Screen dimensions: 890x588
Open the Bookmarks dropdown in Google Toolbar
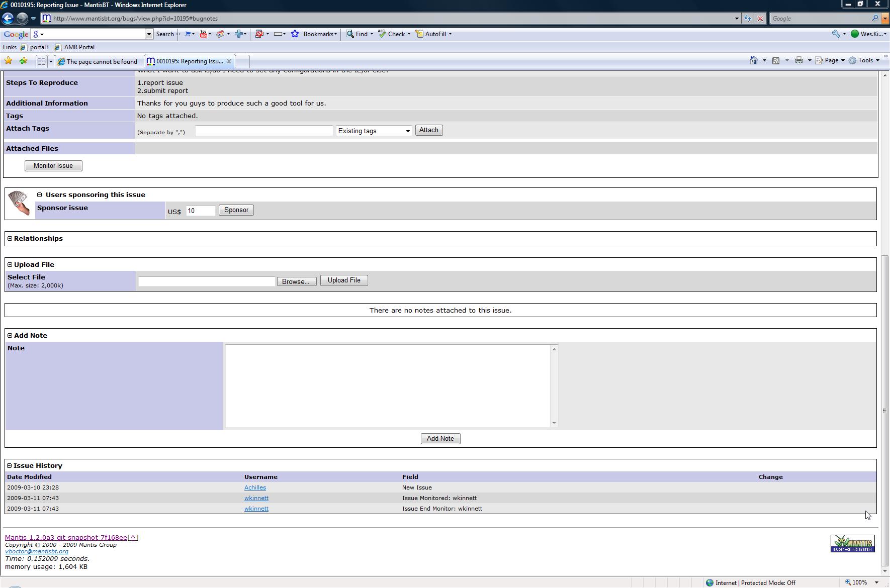coord(319,34)
